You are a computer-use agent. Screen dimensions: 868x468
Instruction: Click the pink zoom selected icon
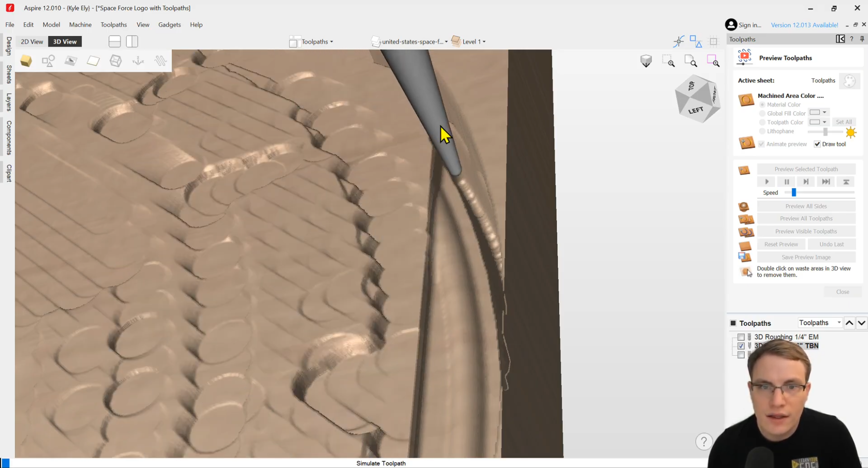[x=713, y=61]
